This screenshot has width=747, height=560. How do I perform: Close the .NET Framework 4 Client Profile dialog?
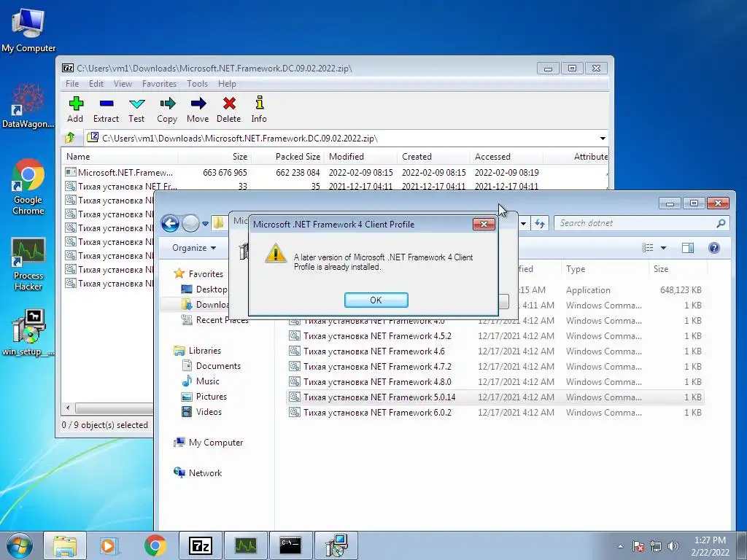(484, 225)
